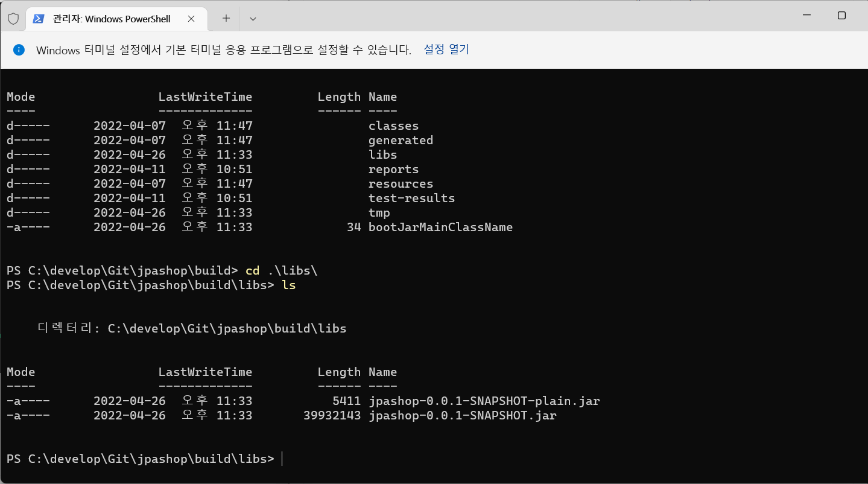Click the length value 39932143
868x484 pixels.
click(332, 415)
